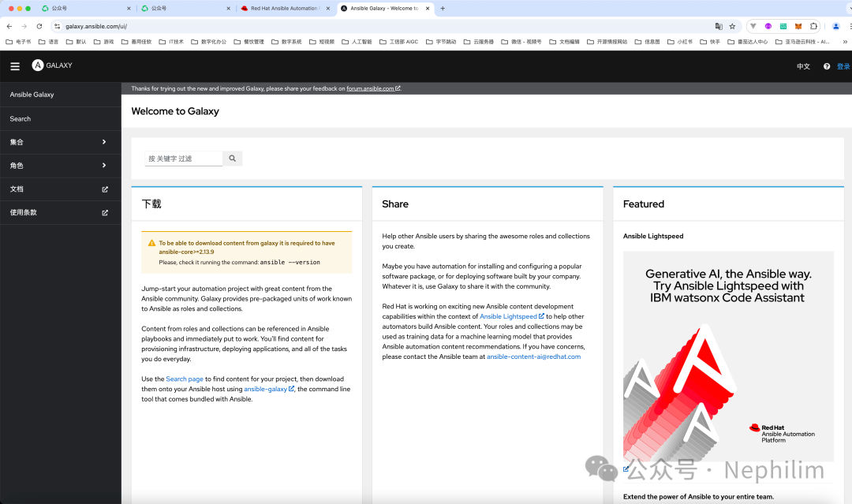
Task: Click the purple circle extension icon
Action: coord(768,26)
